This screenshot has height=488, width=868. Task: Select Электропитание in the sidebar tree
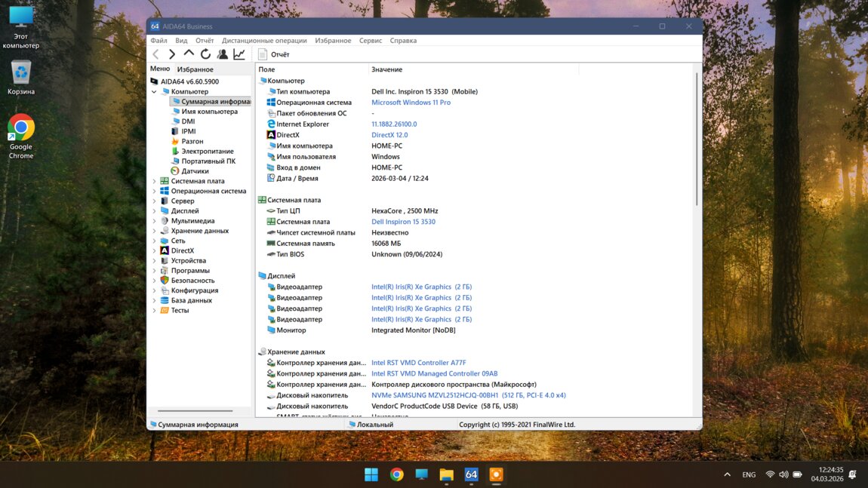(x=207, y=151)
